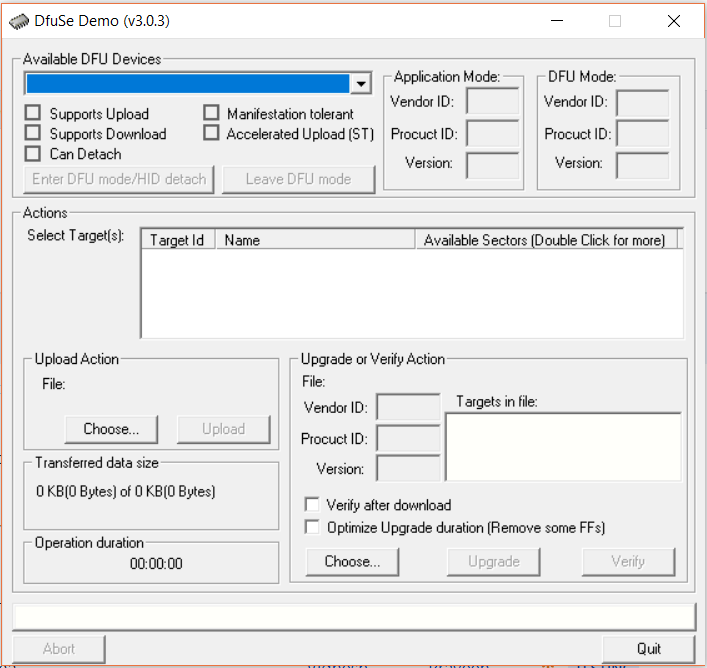Screen dimensions: 707x668
Task: Click the Quit button
Action: click(x=649, y=649)
